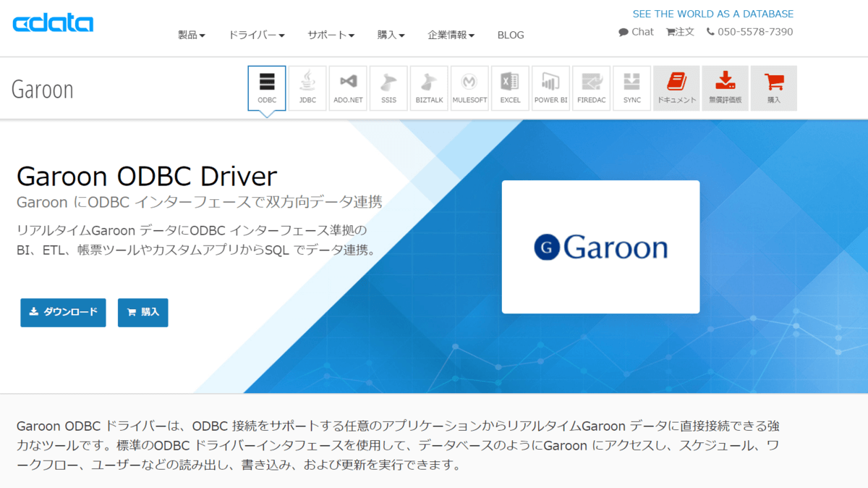Expand the 企業情報 dropdown menu
868x488 pixels.
click(451, 35)
